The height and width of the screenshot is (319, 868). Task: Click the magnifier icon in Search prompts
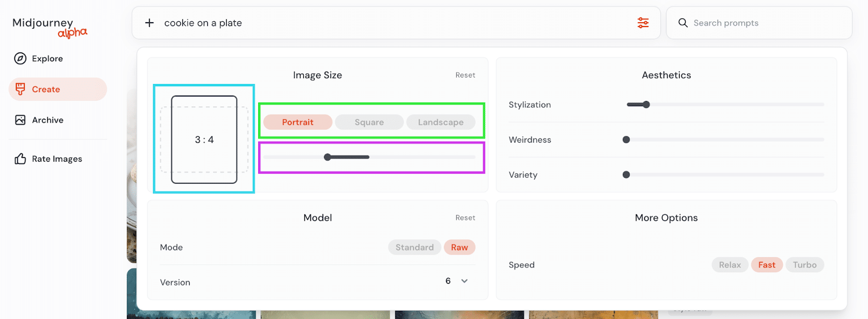[683, 23]
